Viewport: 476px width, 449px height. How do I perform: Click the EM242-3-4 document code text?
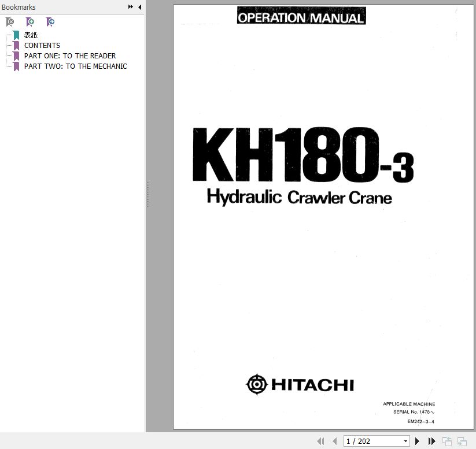point(420,421)
